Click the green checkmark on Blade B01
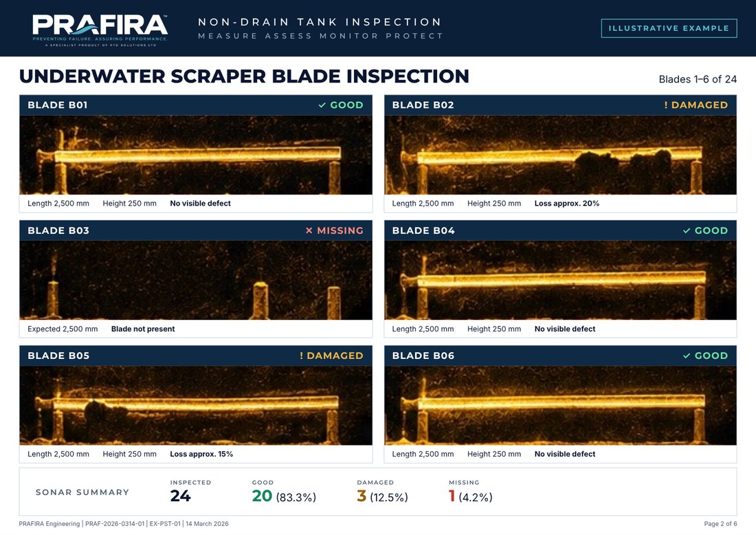 click(322, 105)
